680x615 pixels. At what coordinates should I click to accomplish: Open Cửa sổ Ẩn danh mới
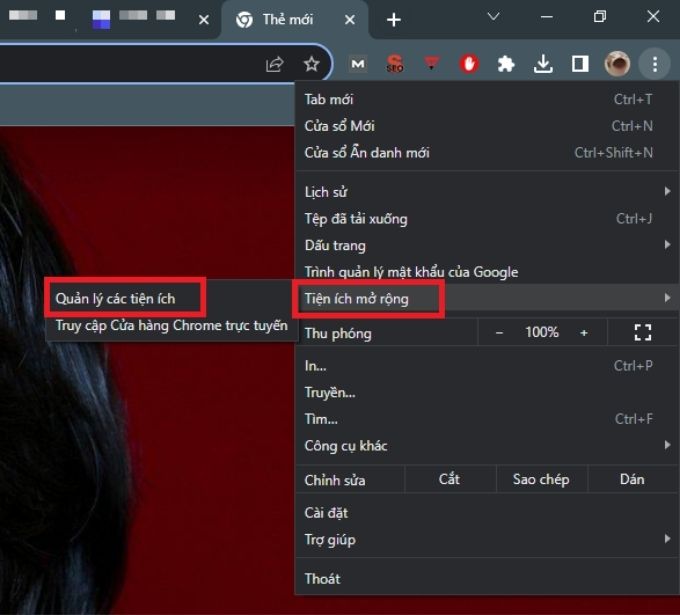tap(486, 153)
